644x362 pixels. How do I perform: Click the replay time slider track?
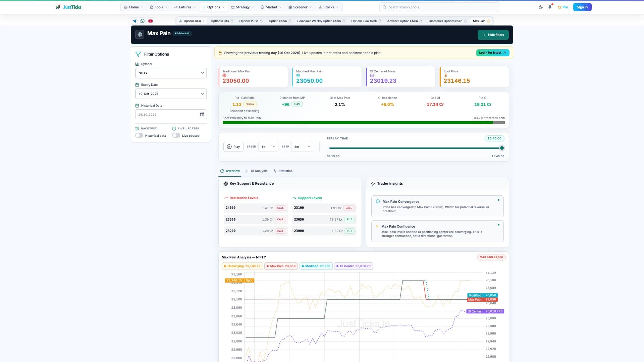[416, 148]
